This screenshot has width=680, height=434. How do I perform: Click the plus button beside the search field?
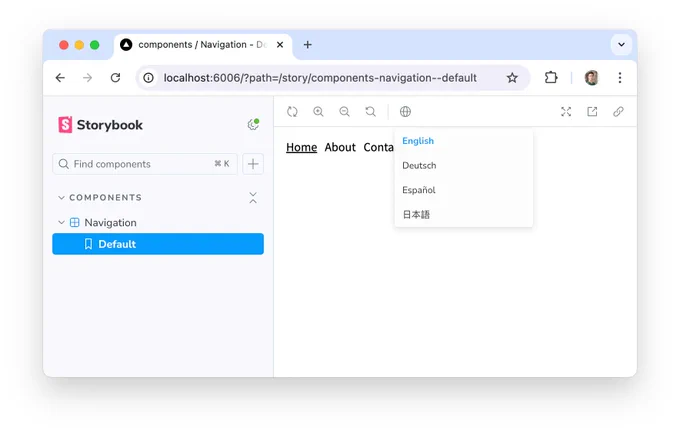(253, 164)
